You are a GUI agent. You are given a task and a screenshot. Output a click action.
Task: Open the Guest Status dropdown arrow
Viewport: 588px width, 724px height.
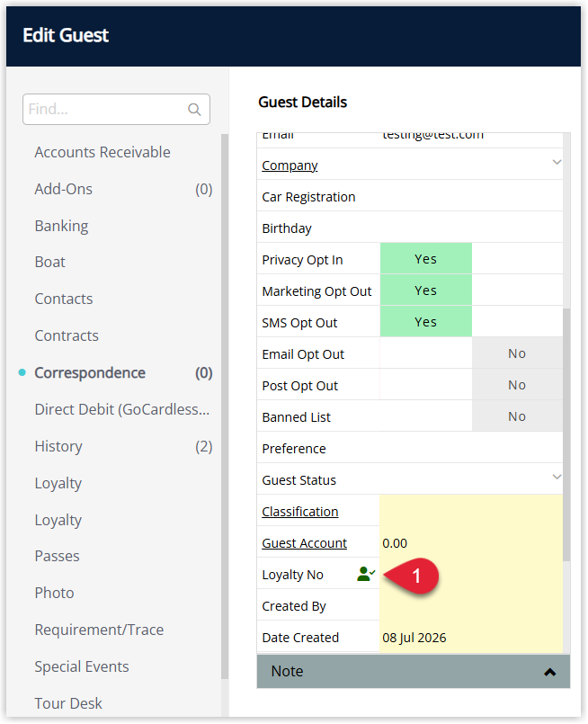[x=557, y=477]
